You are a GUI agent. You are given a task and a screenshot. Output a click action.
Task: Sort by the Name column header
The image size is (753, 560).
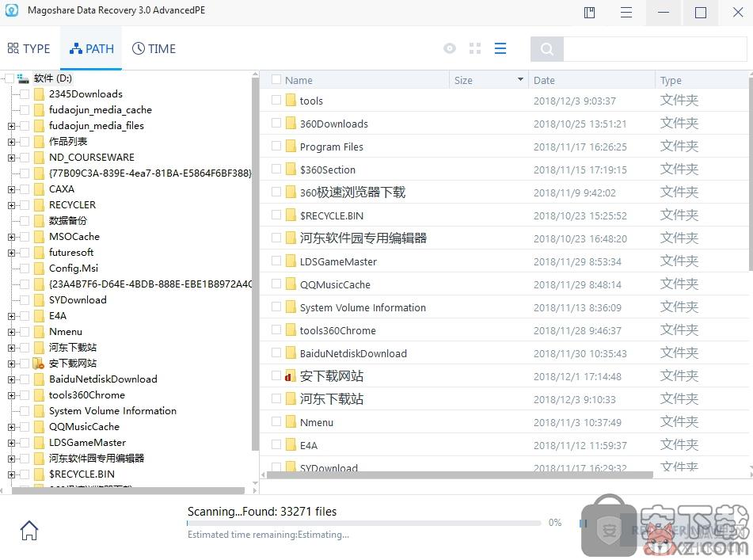(x=299, y=80)
